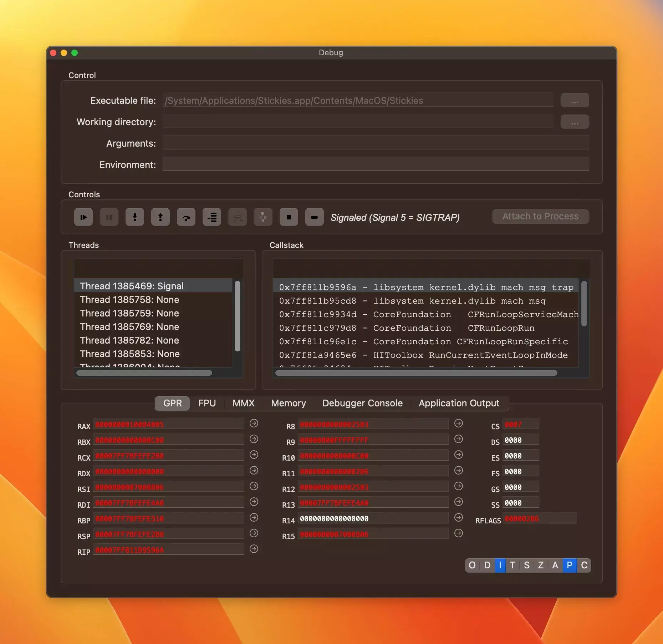Screen dimensions: 663x644
Task: Toggle the Auxiliary (A) flag
Action: pos(555,566)
